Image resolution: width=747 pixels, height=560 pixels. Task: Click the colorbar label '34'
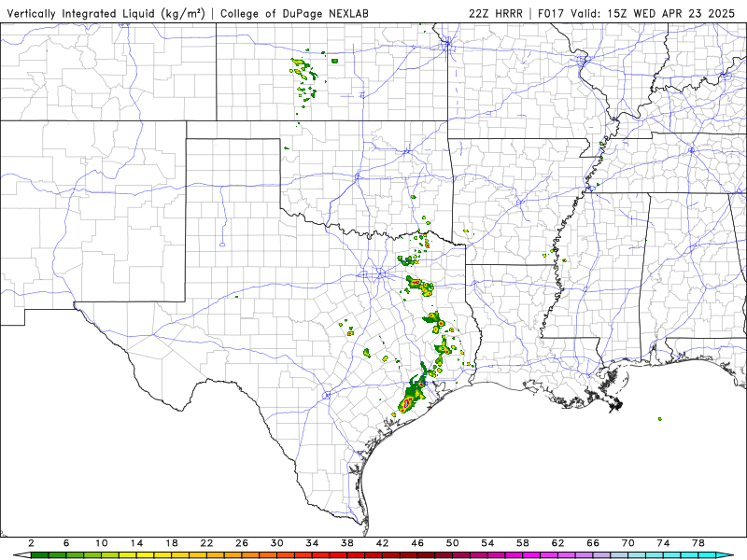(x=312, y=543)
